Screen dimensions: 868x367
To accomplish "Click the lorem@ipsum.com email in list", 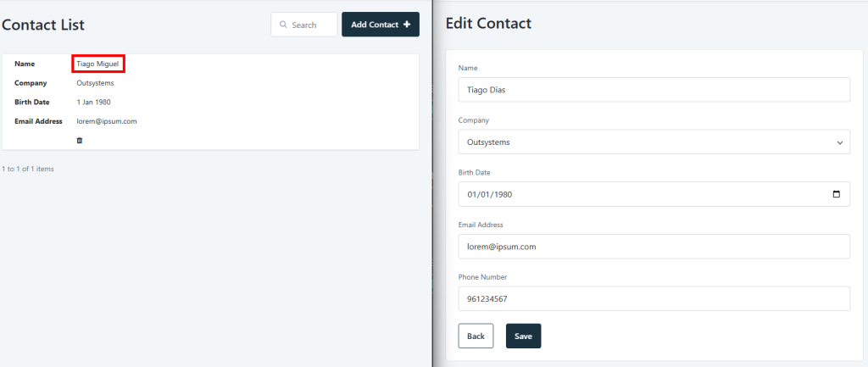I will pyautogui.click(x=106, y=121).
